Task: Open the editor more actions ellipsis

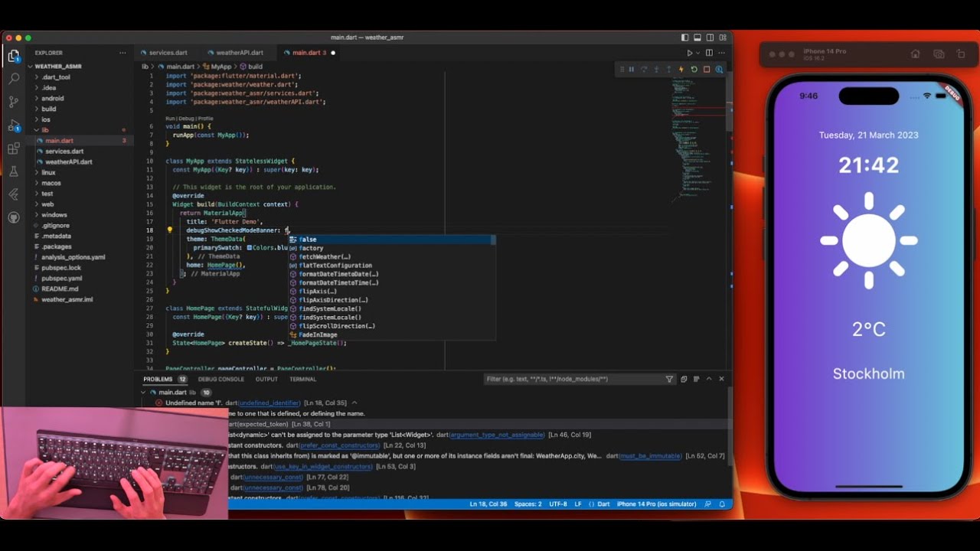Action: pyautogui.click(x=721, y=53)
